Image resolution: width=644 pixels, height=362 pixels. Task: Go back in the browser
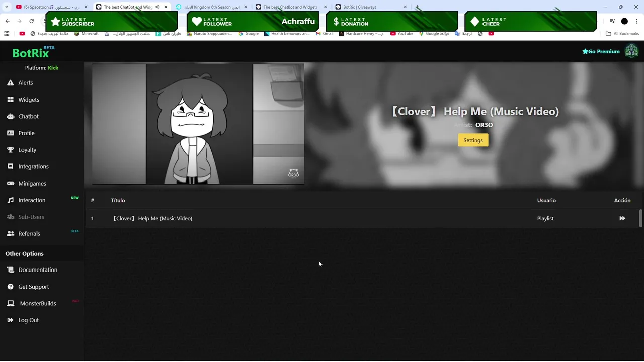tap(7, 21)
